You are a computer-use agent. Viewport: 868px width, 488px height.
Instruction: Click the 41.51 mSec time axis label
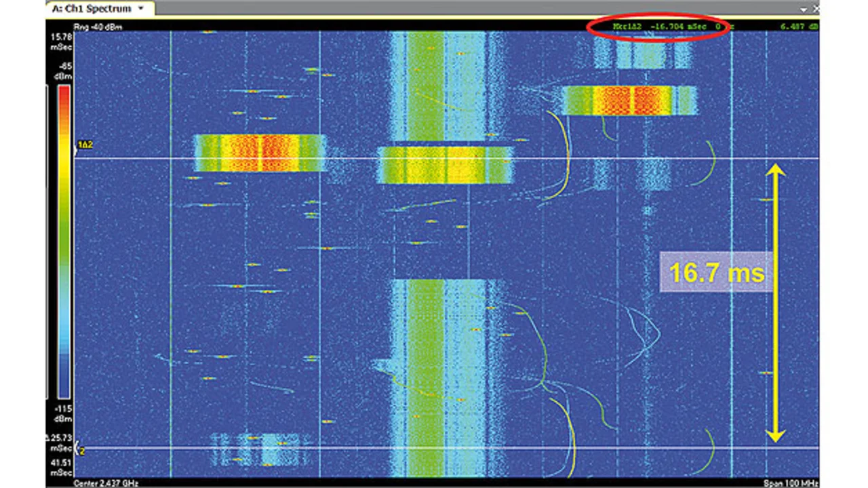[x=60, y=466]
